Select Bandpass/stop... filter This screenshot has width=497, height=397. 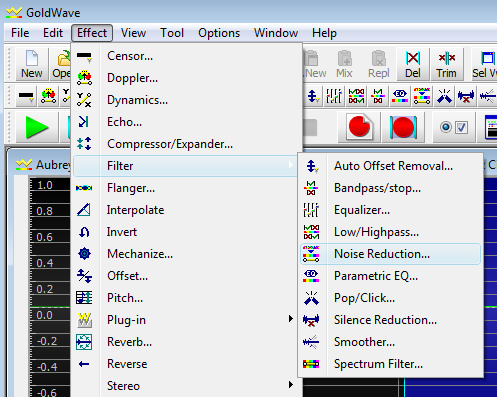click(x=391, y=188)
